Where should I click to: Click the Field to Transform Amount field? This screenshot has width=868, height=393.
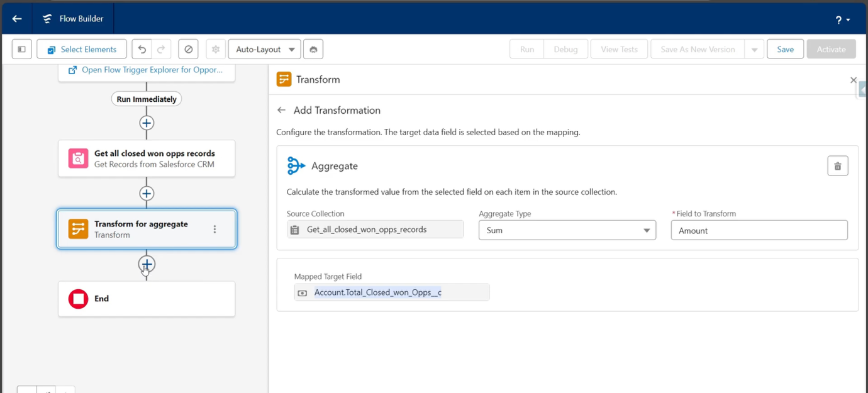pos(759,230)
